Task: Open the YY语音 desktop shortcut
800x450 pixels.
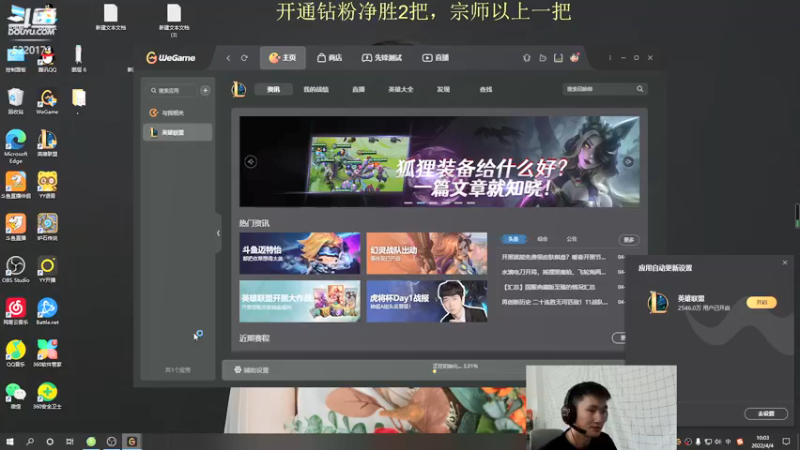Action: click(47, 185)
